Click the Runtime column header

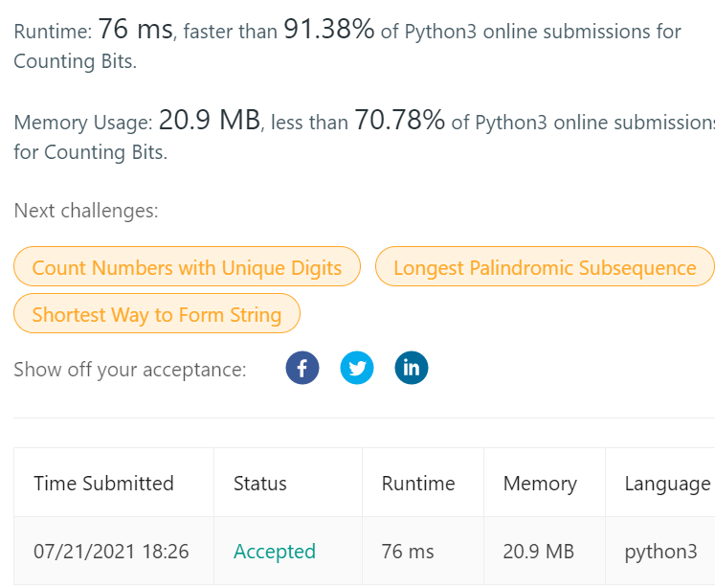tap(418, 483)
